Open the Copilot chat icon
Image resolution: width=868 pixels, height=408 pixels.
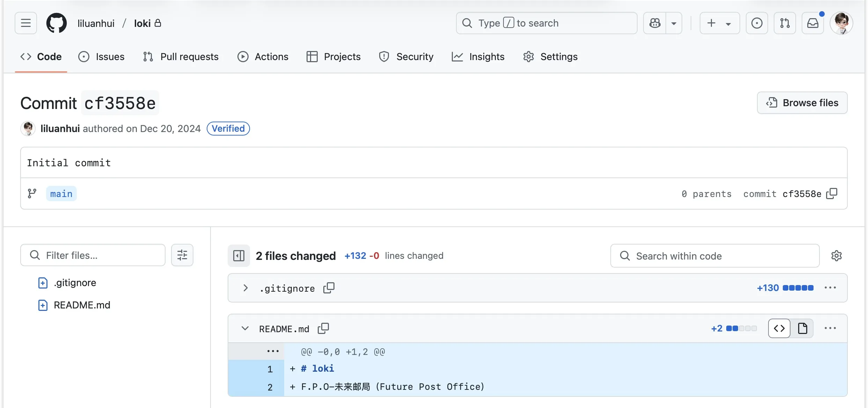tap(655, 23)
